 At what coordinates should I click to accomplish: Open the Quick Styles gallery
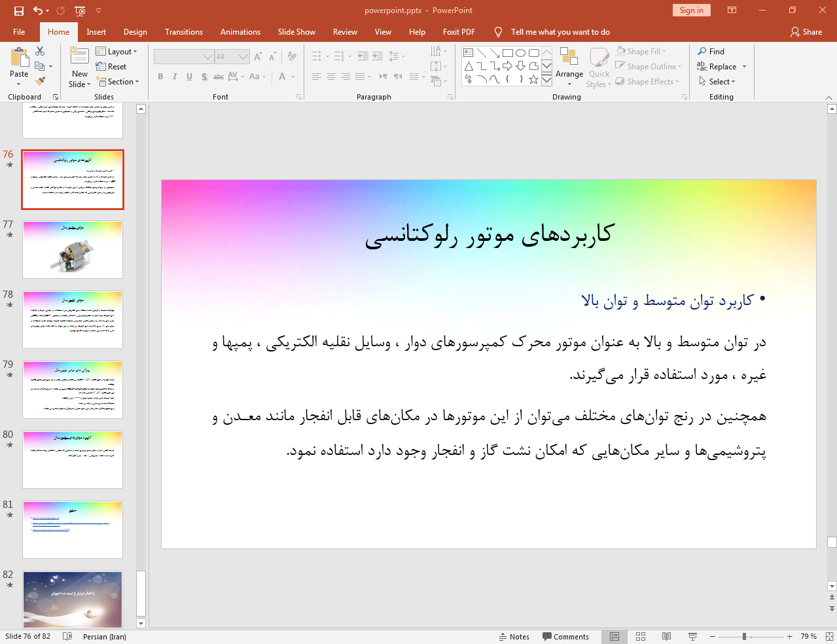point(599,67)
